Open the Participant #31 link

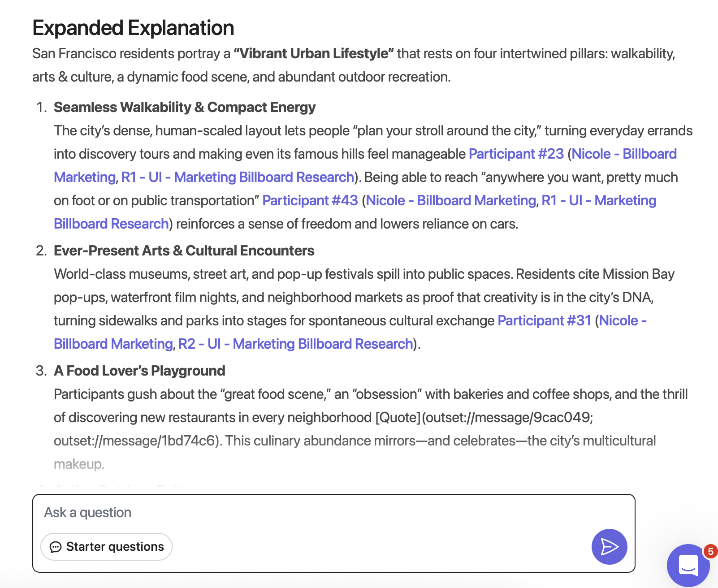(x=544, y=320)
